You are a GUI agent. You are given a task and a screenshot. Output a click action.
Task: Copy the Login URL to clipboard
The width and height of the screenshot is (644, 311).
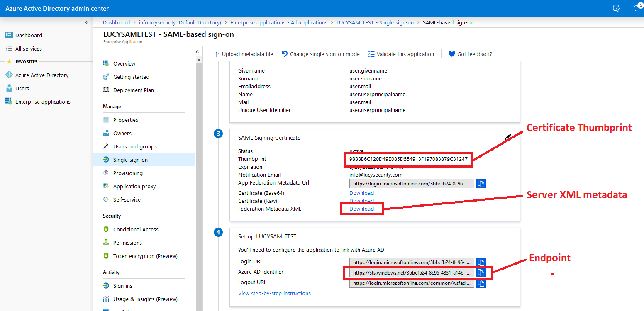481,262
